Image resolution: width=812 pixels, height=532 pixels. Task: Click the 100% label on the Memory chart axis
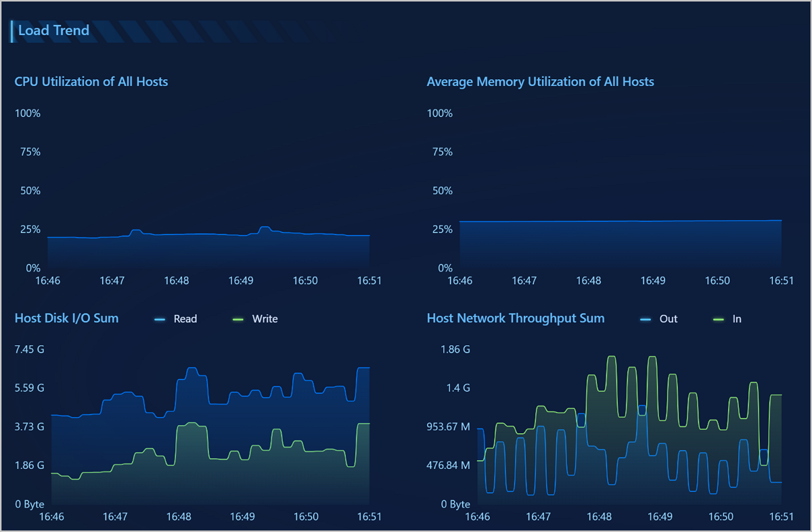point(440,113)
